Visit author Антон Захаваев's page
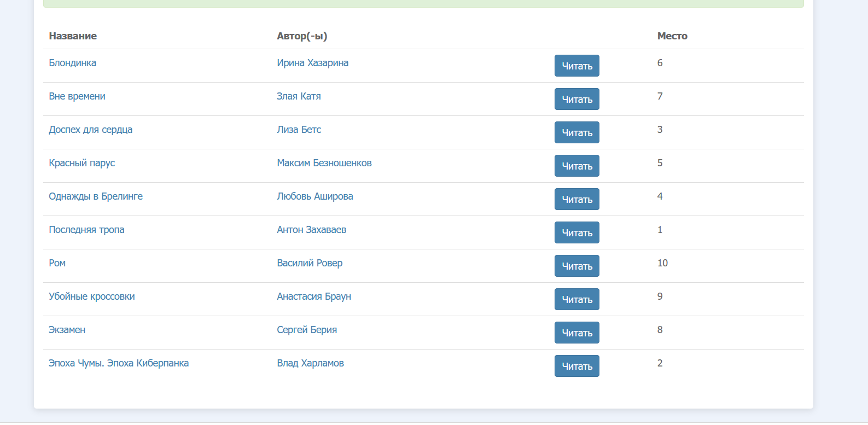Image resolution: width=868 pixels, height=425 pixels. click(x=311, y=230)
